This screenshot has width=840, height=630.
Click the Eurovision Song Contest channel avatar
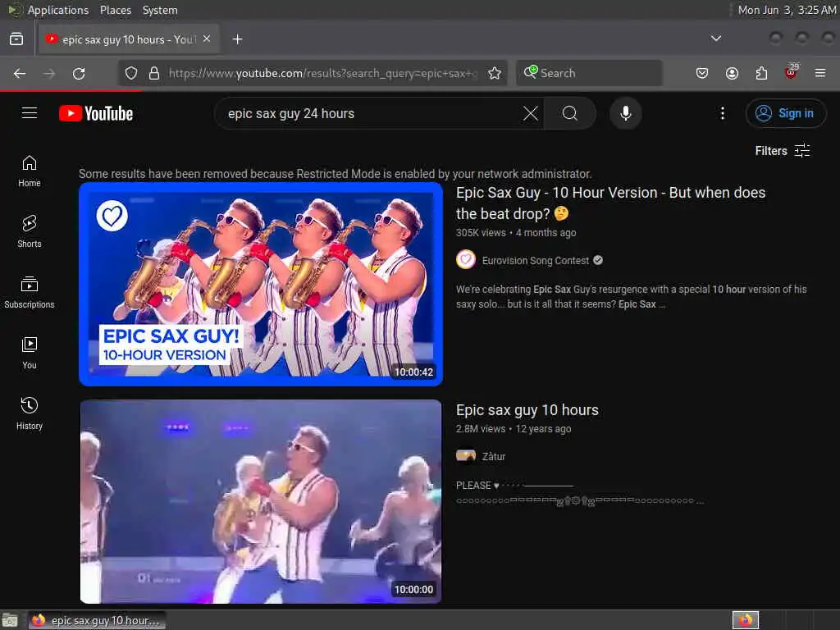466,260
